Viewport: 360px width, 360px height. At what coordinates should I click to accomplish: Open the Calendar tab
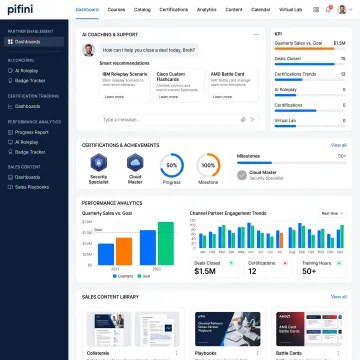coord(261,10)
